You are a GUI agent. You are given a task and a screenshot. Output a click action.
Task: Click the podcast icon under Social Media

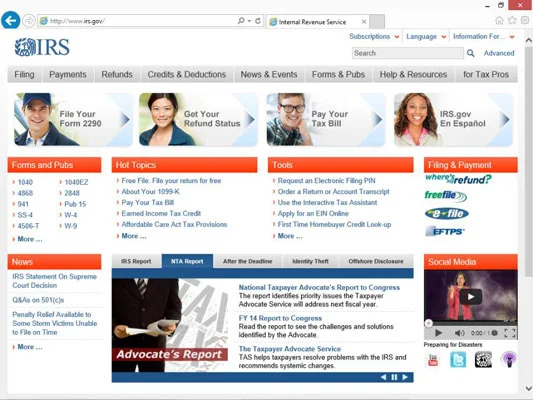[x=509, y=360]
